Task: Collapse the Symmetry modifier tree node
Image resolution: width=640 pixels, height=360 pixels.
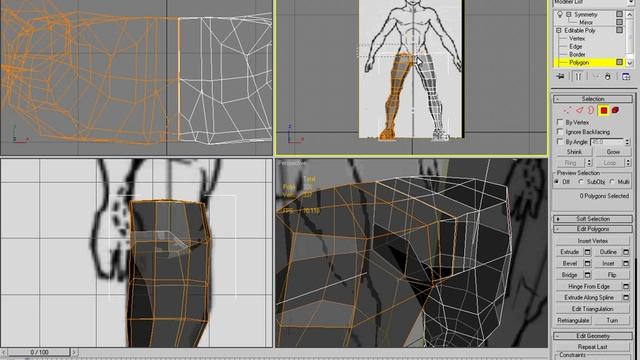Action: [569, 14]
